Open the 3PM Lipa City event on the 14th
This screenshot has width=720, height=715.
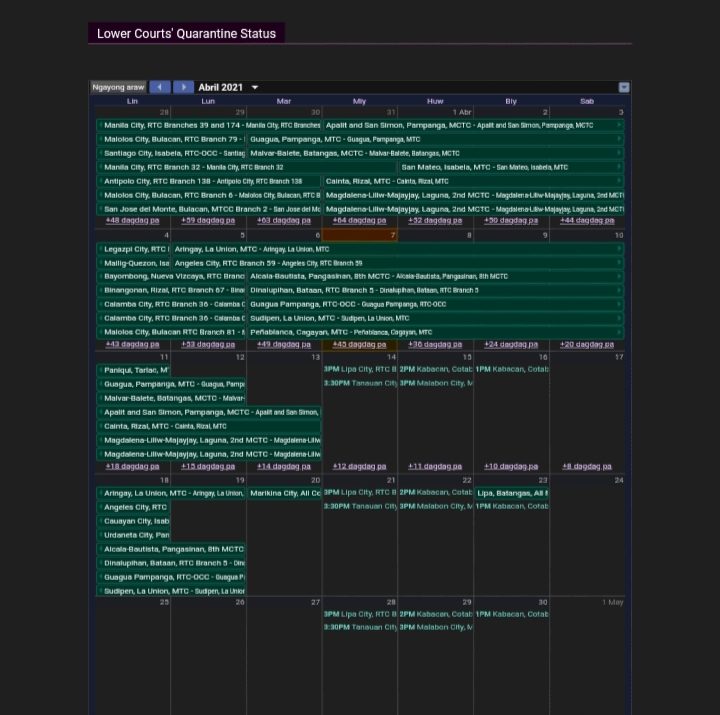pos(359,370)
